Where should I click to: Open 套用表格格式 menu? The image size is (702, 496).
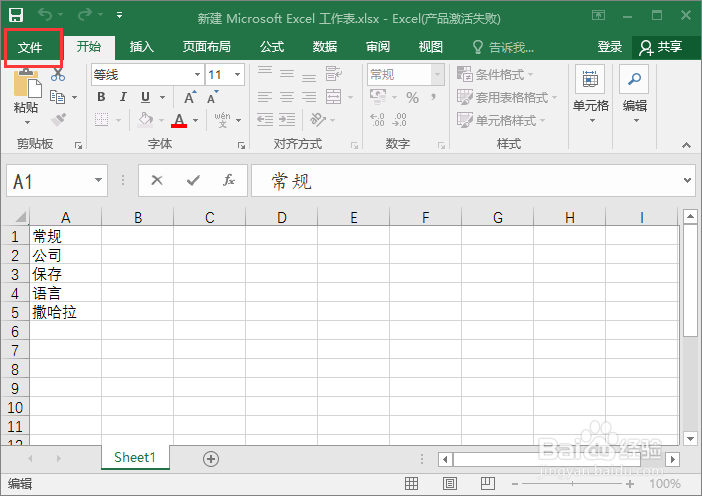pyautogui.click(x=507, y=97)
